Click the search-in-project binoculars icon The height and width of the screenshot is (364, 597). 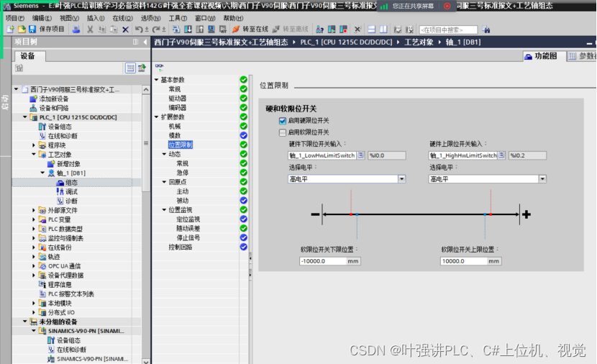(x=486, y=29)
